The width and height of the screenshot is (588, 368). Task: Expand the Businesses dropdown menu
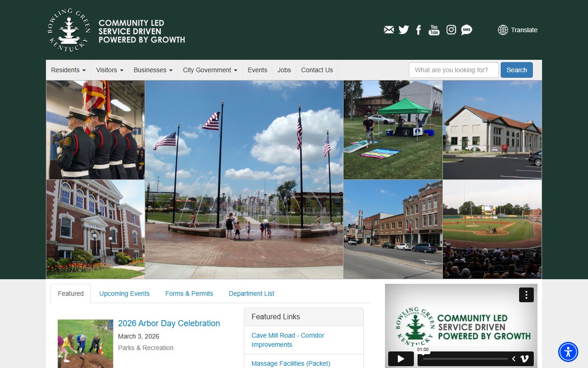[x=153, y=70]
